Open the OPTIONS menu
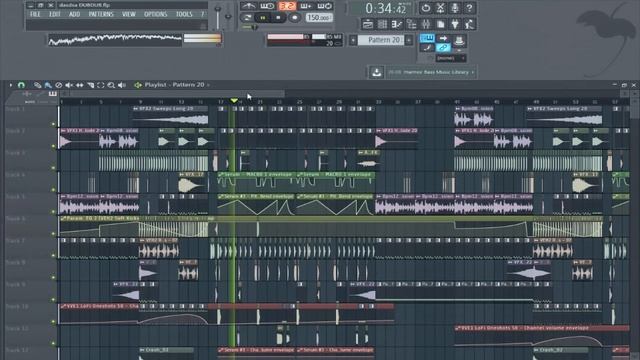This screenshot has width=640, height=360. pyautogui.click(x=156, y=14)
